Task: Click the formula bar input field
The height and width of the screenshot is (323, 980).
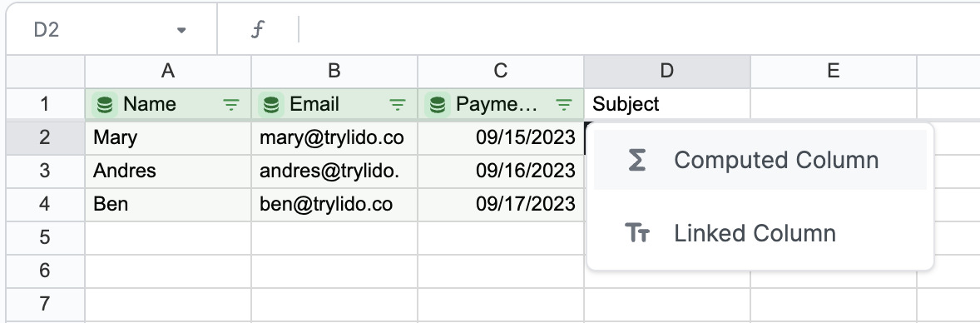Action: click(x=637, y=29)
